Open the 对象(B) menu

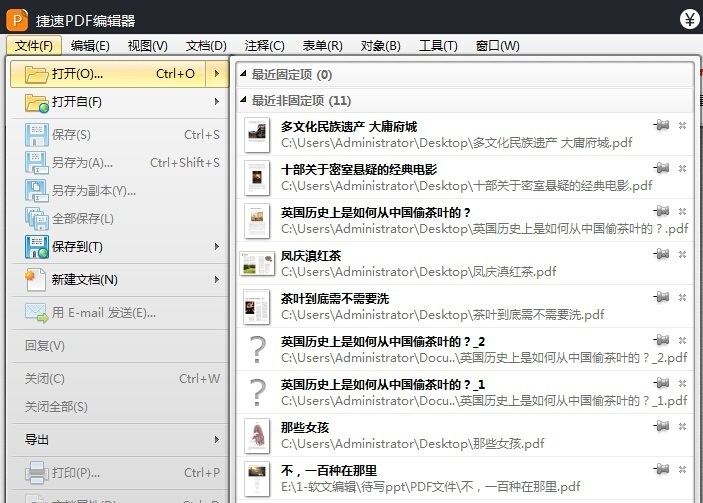[x=380, y=46]
